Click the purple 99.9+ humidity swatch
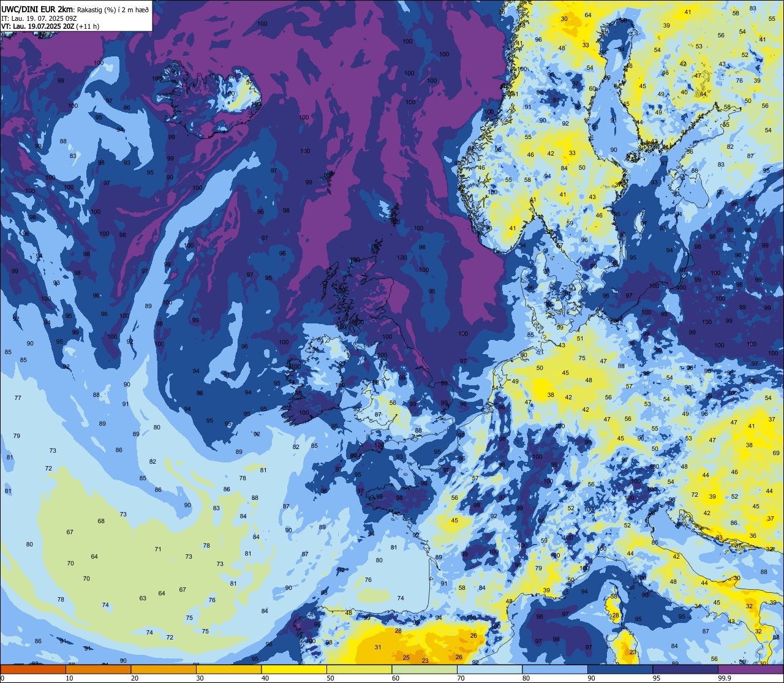Screen dimensions: 784x683 point(750,669)
